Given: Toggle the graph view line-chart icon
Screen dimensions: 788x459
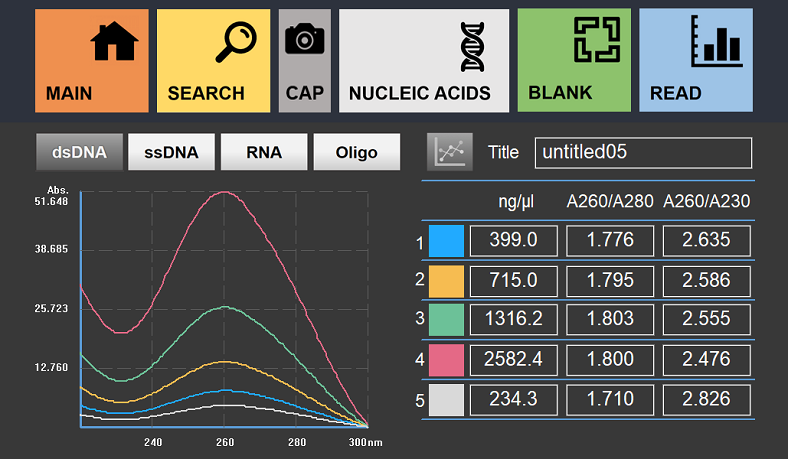Looking at the screenshot, I should [x=450, y=152].
